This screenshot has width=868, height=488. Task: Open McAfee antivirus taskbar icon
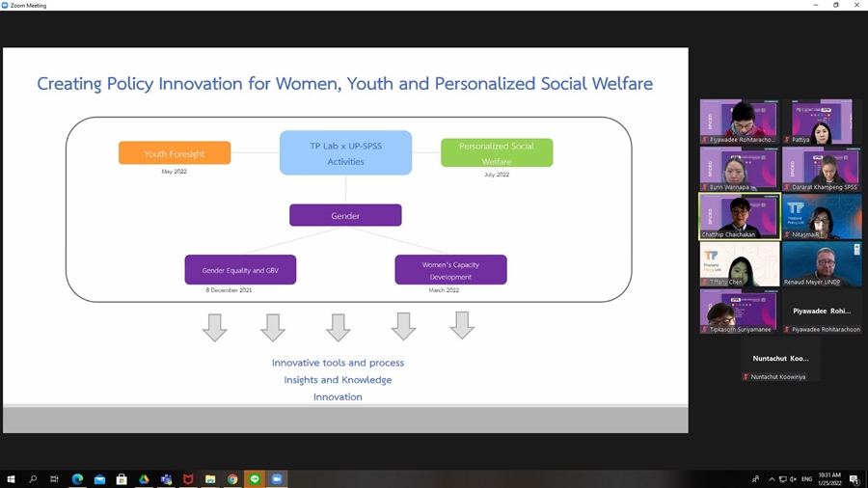pyautogui.click(x=188, y=479)
